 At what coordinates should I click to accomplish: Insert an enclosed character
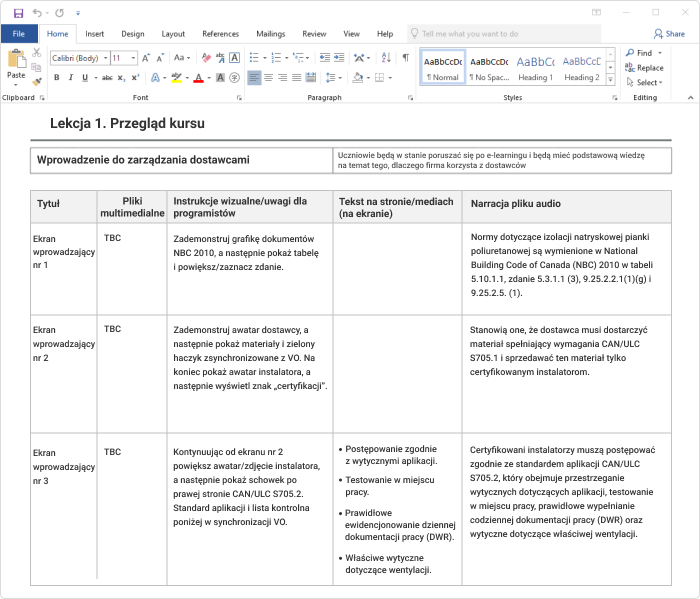[234, 78]
